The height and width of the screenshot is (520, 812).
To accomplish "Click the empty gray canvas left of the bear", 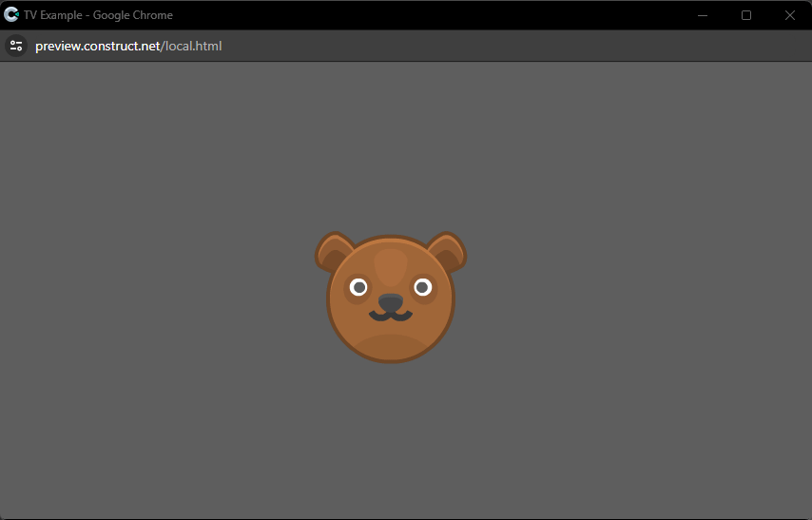I will pos(152,295).
